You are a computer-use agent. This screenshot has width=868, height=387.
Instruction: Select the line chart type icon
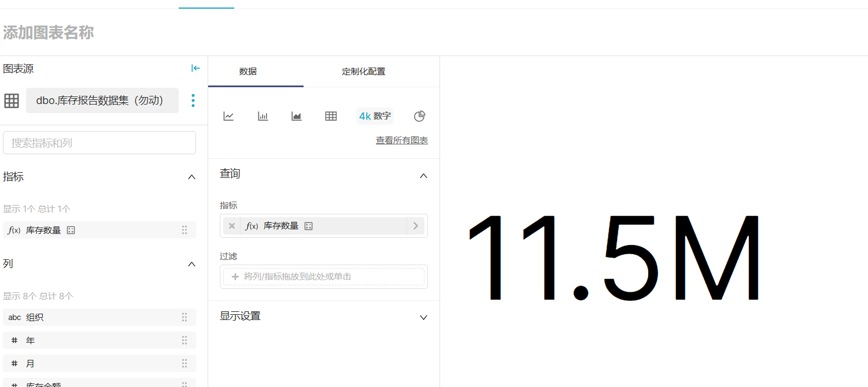point(229,116)
